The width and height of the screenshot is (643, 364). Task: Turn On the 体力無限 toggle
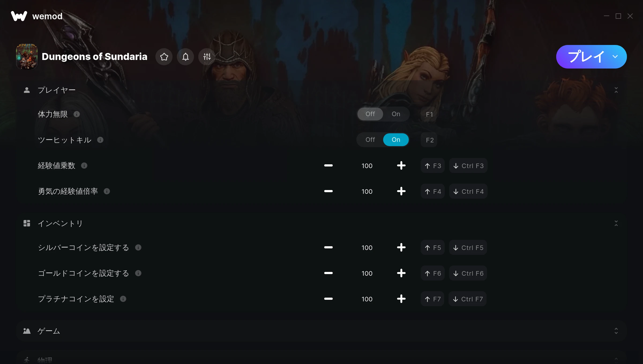396,114
